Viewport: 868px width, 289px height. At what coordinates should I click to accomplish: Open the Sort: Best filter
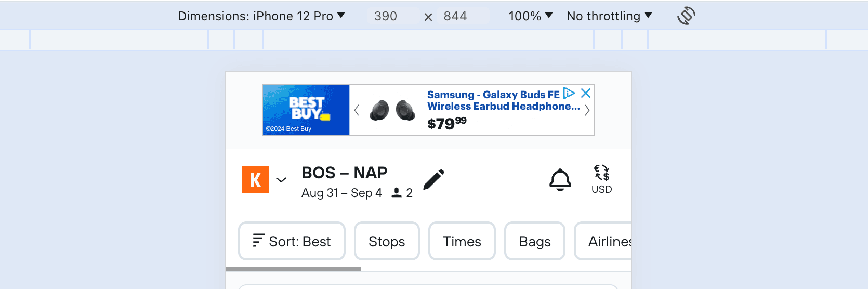[292, 241]
